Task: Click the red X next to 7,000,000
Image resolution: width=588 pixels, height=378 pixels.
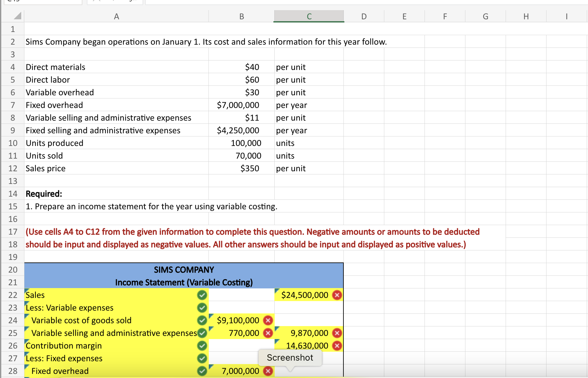Action: point(268,371)
